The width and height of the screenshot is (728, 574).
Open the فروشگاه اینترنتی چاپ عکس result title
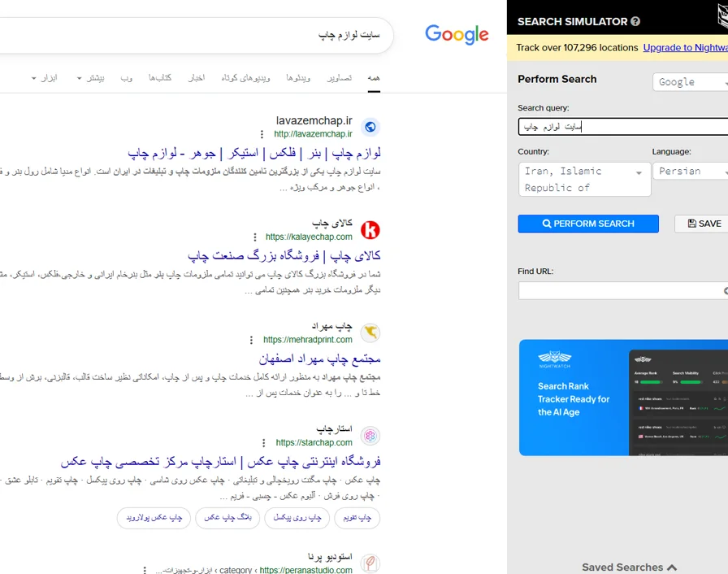coord(220,461)
